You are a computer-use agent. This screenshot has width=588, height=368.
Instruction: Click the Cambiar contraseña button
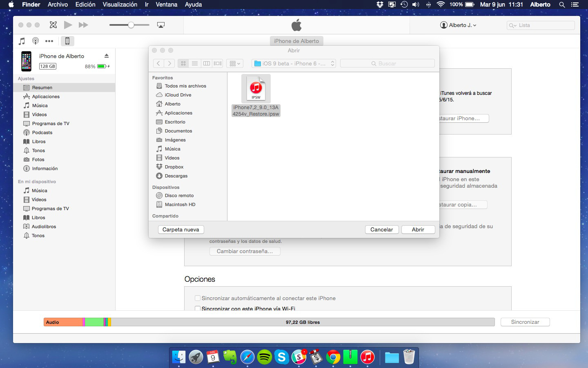245,251
